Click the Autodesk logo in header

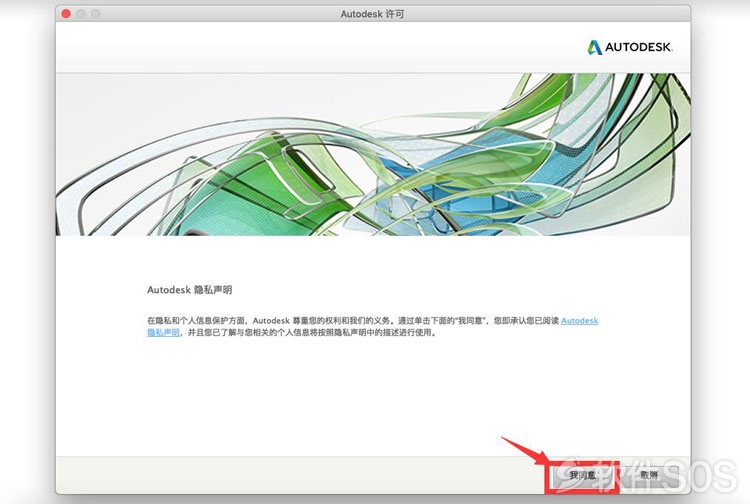629,47
